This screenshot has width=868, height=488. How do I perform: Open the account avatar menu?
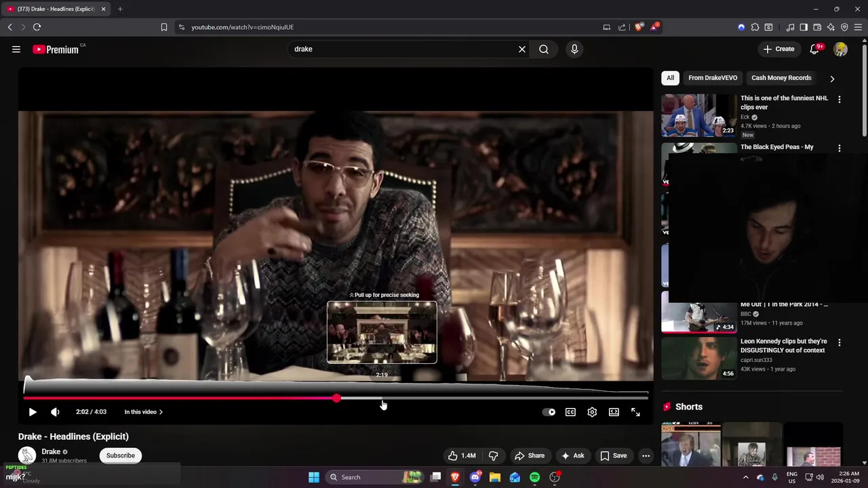841,49
